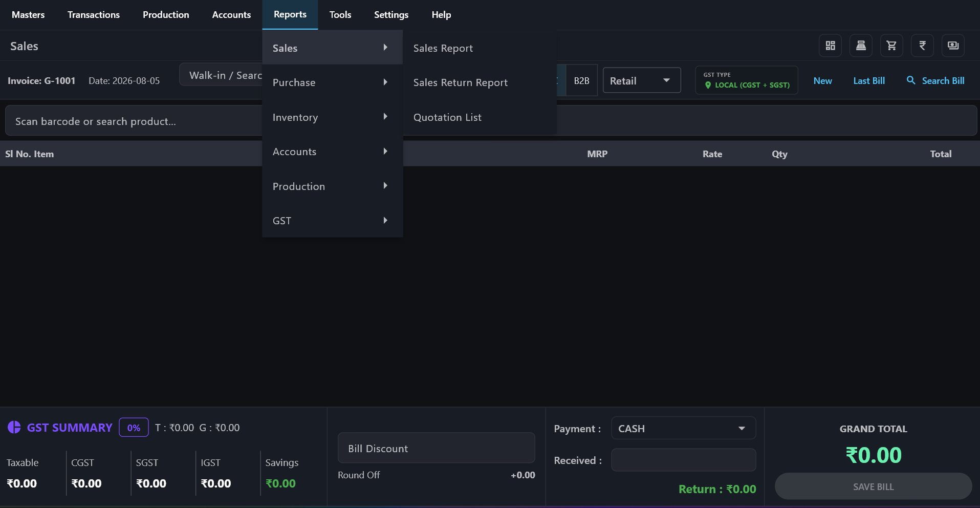
Task: Click the Return : ₹0.00 text
Action: point(717,489)
